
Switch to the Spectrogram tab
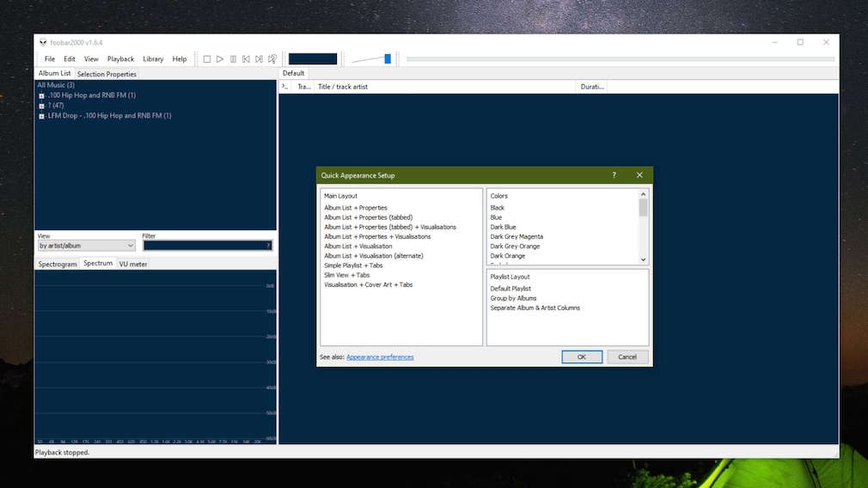[58, 264]
